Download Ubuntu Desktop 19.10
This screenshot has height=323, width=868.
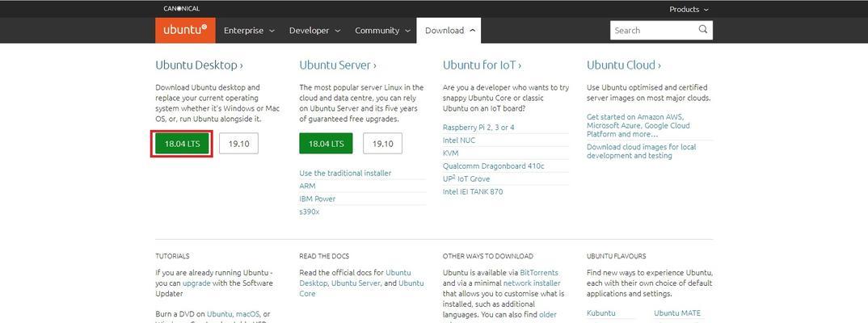238,144
